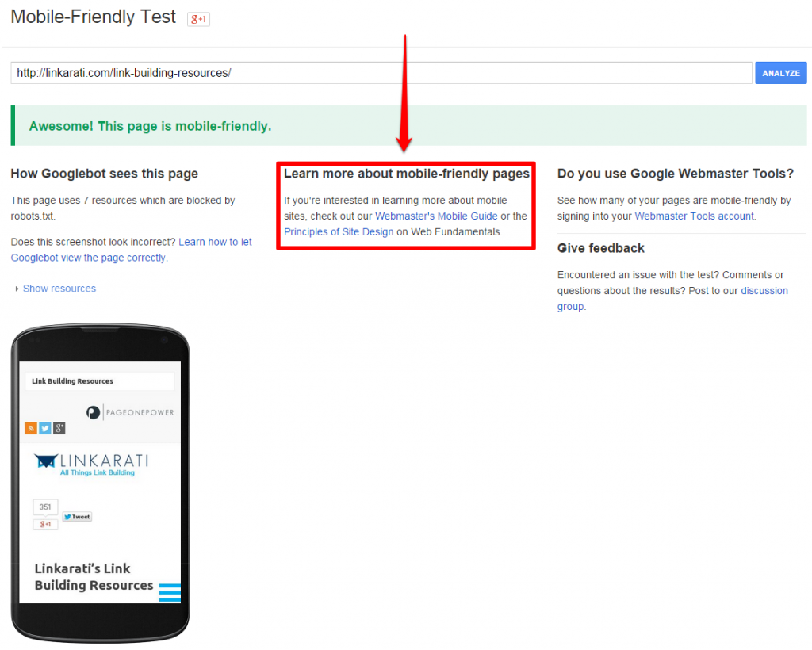812x650 pixels.
Task: Click the 'Give feedback' heading
Action: click(601, 248)
